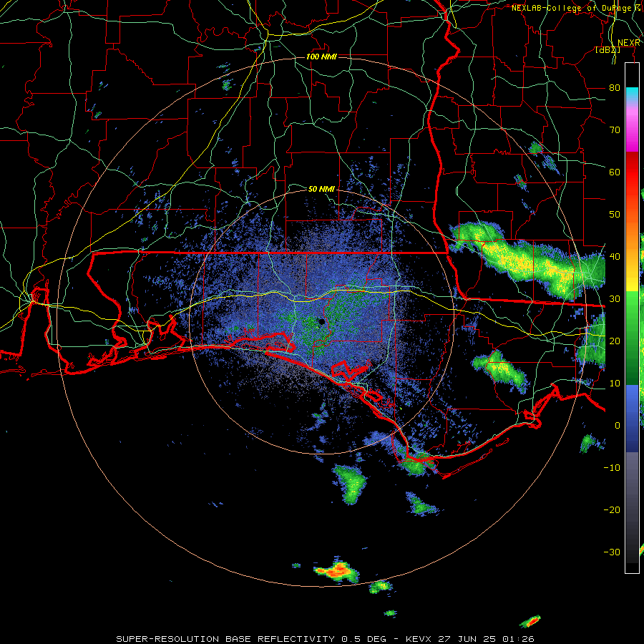Screen dimensions: 644x644
Task: Click the 0 value on the dBZ scale
Action: (x=618, y=426)
